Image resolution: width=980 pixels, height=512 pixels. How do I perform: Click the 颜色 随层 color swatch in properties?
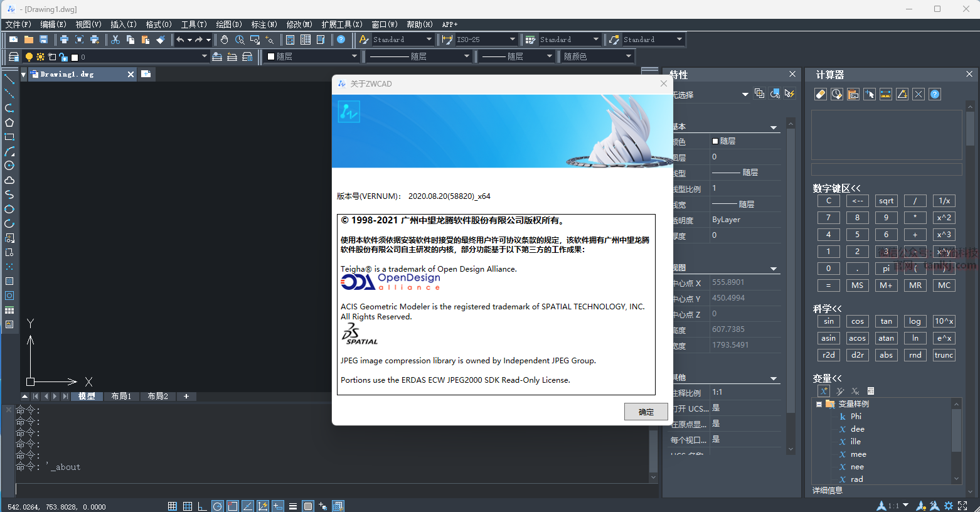[x=715, y=141]
